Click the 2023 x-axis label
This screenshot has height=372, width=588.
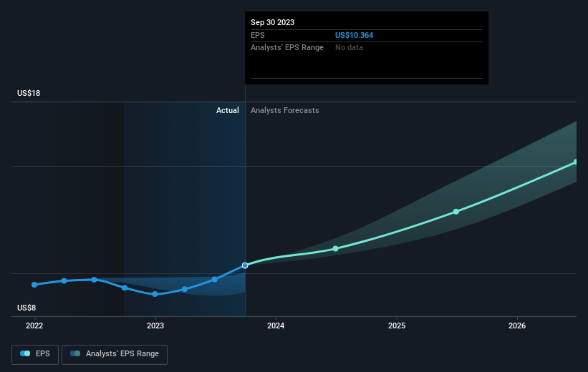(x=155, y=326)
